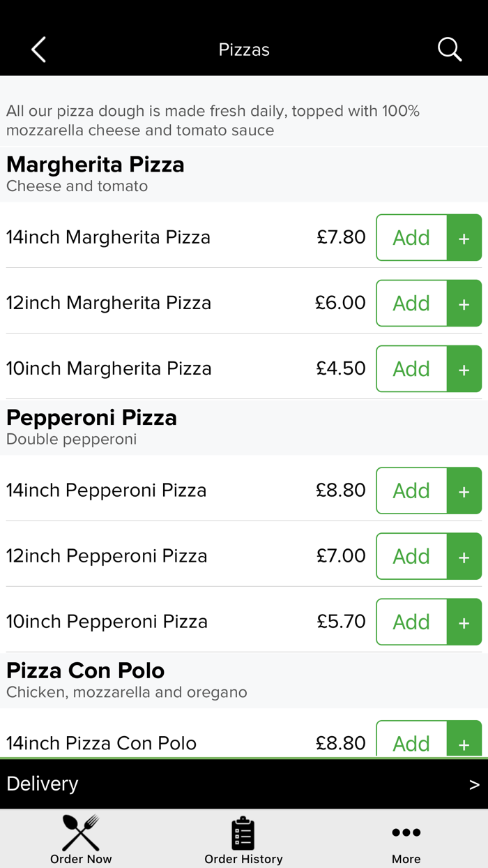Open the Order Now tab
This screenshot has height=868, width=488.
click(81, 839)
